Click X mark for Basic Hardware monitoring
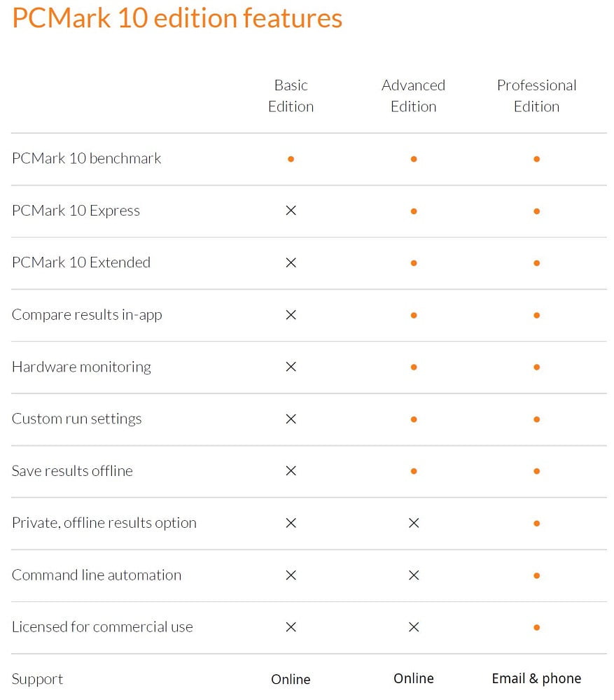This screenshot has height=700, width=614. (x=291, y=367)
